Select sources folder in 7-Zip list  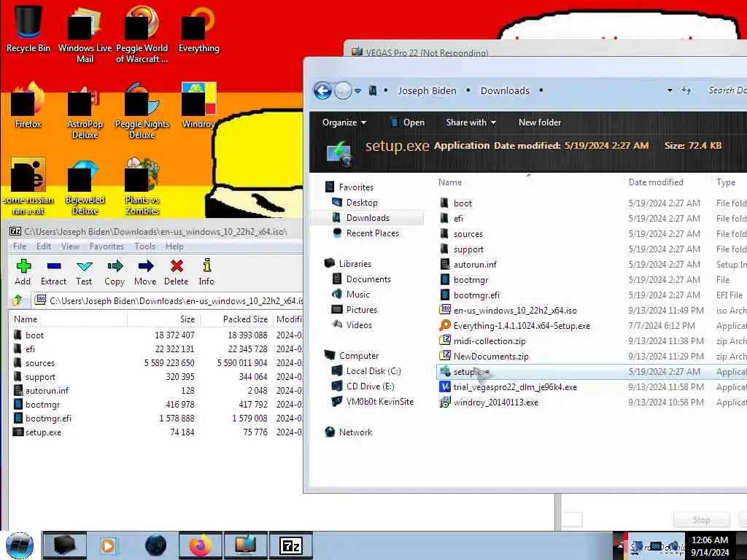(40, 363)
